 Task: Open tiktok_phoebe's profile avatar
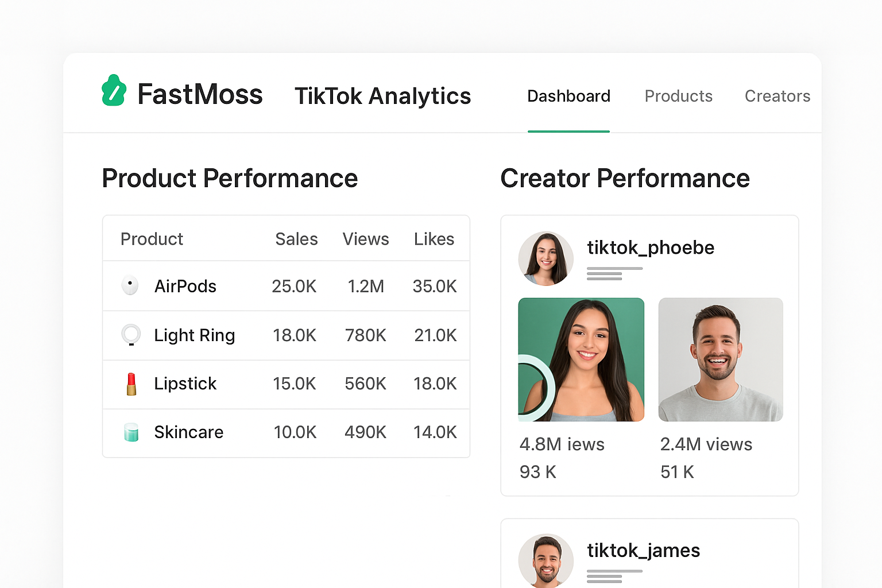pos(546,258)
